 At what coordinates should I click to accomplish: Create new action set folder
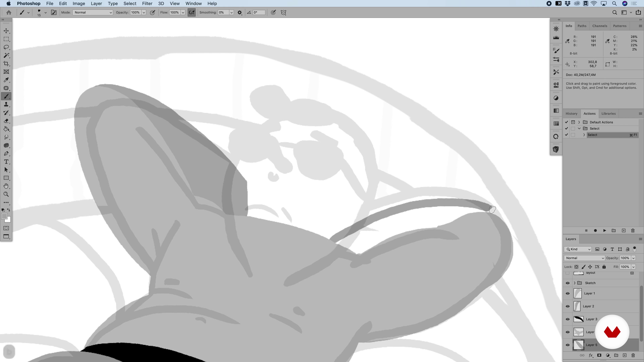tap(613, 231)
